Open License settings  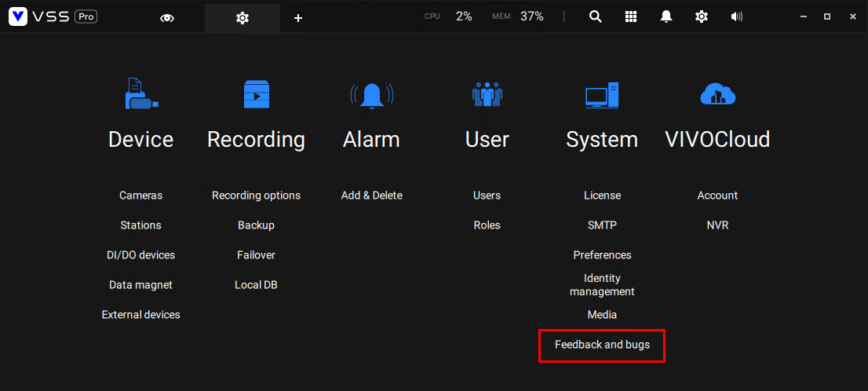(x=602, y=195)
